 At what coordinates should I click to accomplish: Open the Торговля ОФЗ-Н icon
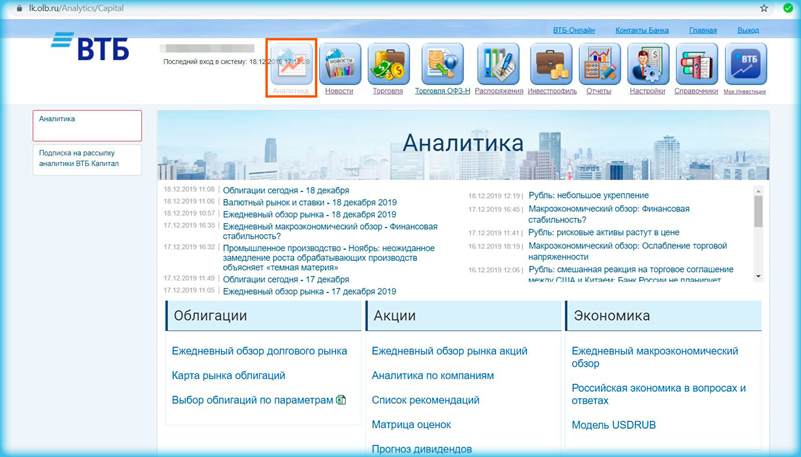click(x=442, y=64)
